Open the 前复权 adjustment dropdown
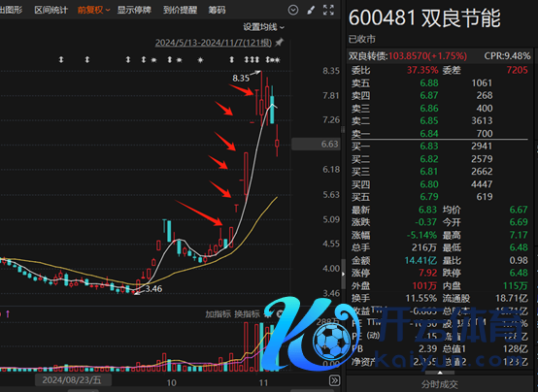The width and height of the screenshot is (538, 392). click(93, 10)
